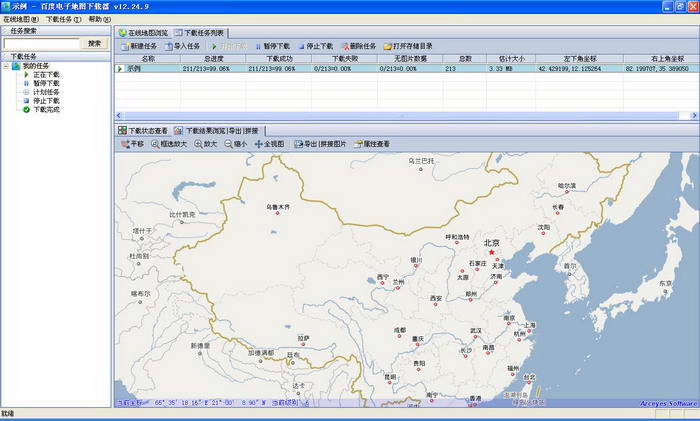Click the 北京 star marker on map
Viewport: 700px width, 421px height.
[x=492, y=252]
